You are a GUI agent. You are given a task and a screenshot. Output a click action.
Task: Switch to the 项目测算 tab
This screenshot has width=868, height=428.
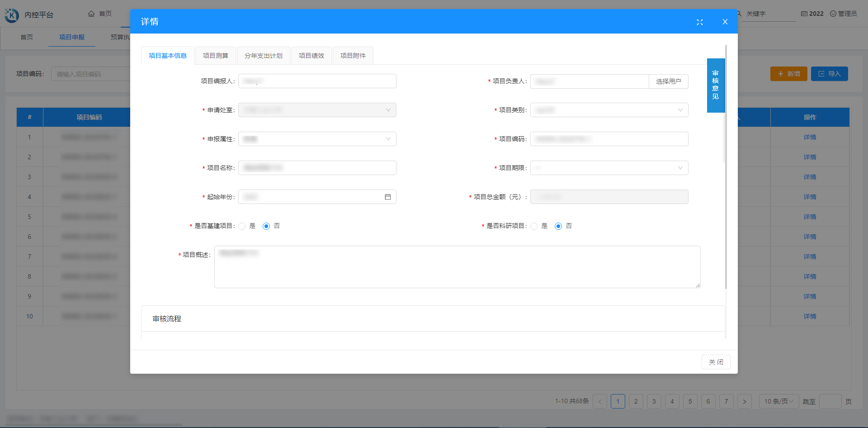pyautogui.click(x=216, y=56)
